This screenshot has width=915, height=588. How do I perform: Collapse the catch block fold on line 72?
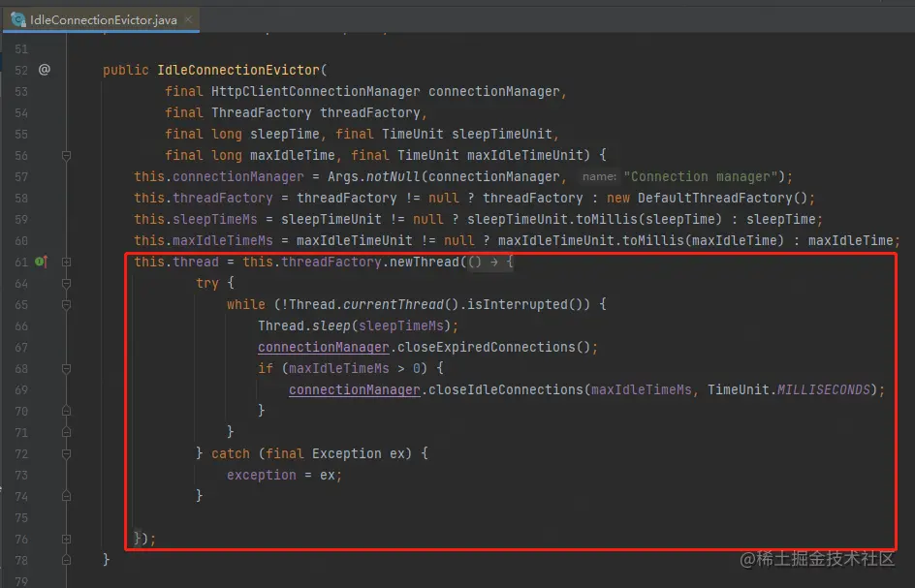click(x=67, y=453)
